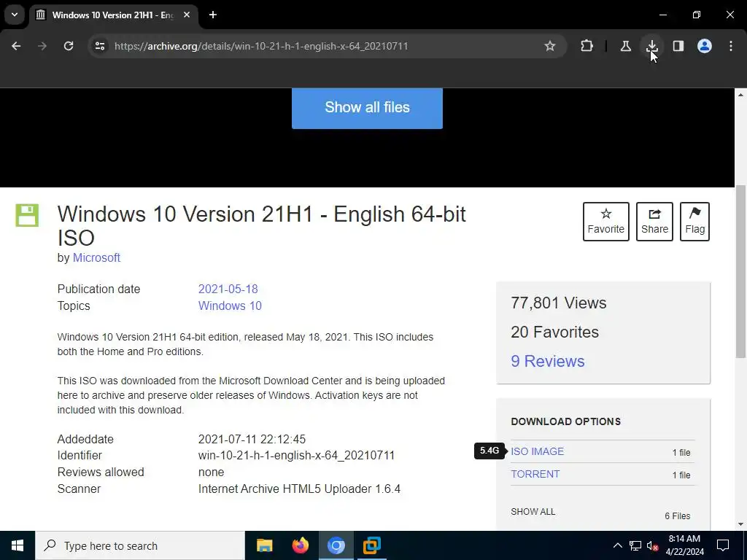
Task: Click the address bar URL
Action: [261, 46]
